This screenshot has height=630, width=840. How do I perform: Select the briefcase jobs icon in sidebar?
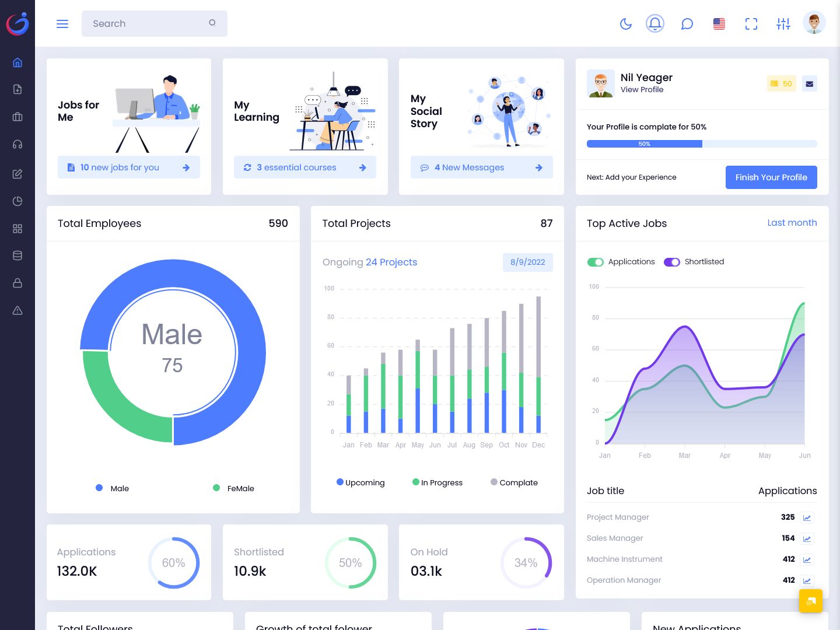pos(17,117)
